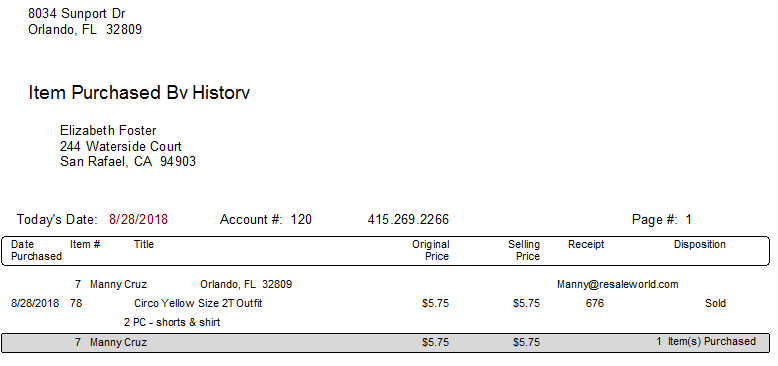The height and width of the screenshot is (366, 778).
Task: Click the Date Purchased column header
Action: click(36, 250)
